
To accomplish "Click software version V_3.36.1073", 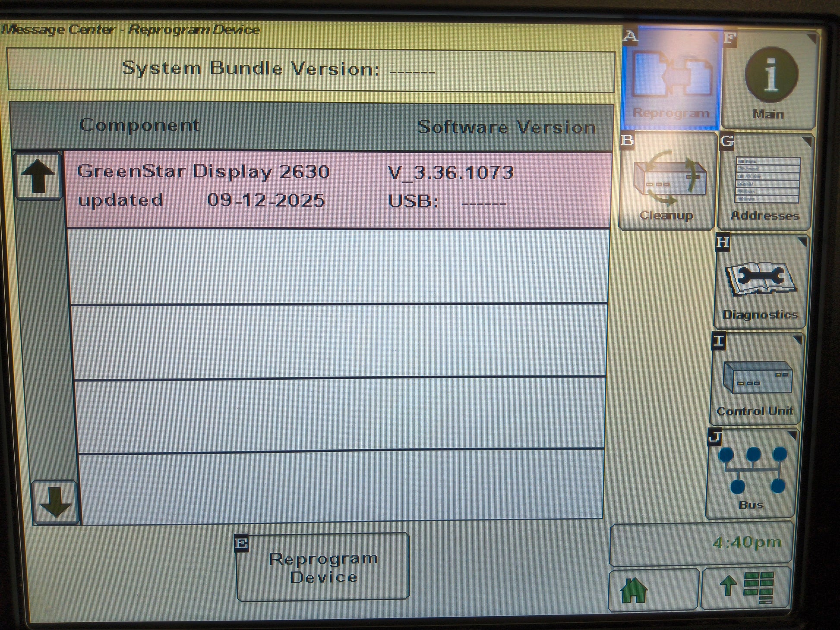I will click(x=451, y=173).
